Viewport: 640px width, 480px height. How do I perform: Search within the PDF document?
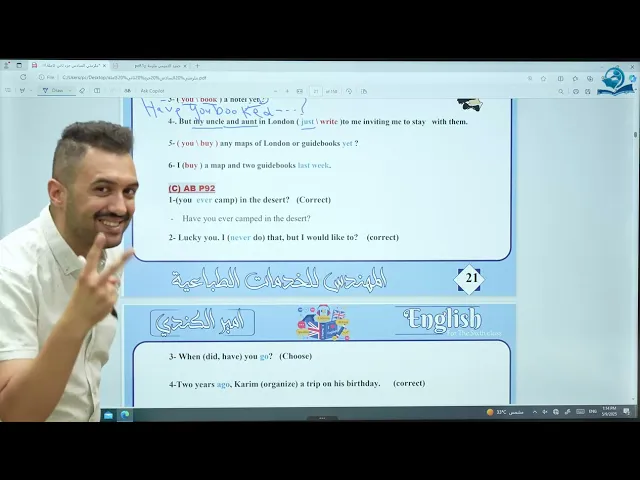(561, 91)
